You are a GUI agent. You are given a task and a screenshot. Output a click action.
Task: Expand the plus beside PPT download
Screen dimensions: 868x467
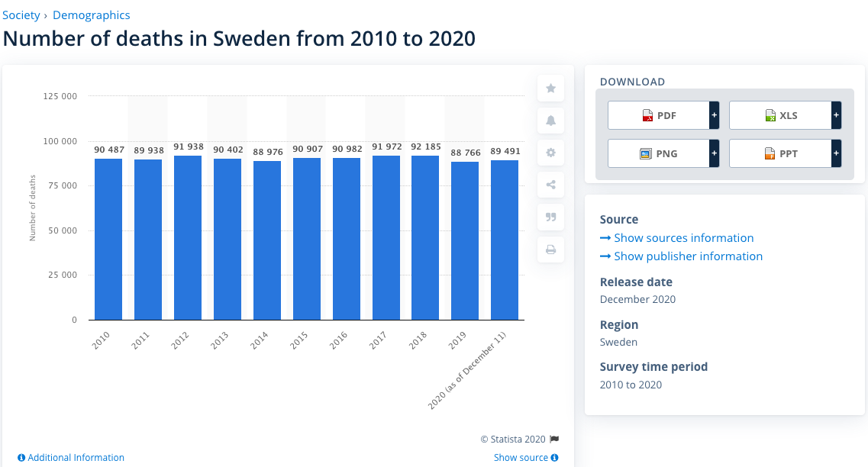836,153
